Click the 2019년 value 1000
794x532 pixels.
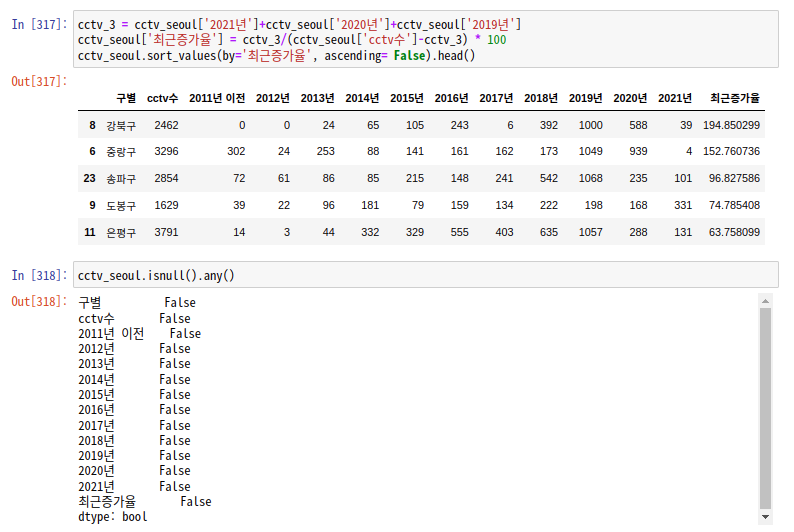pos(591,125)
